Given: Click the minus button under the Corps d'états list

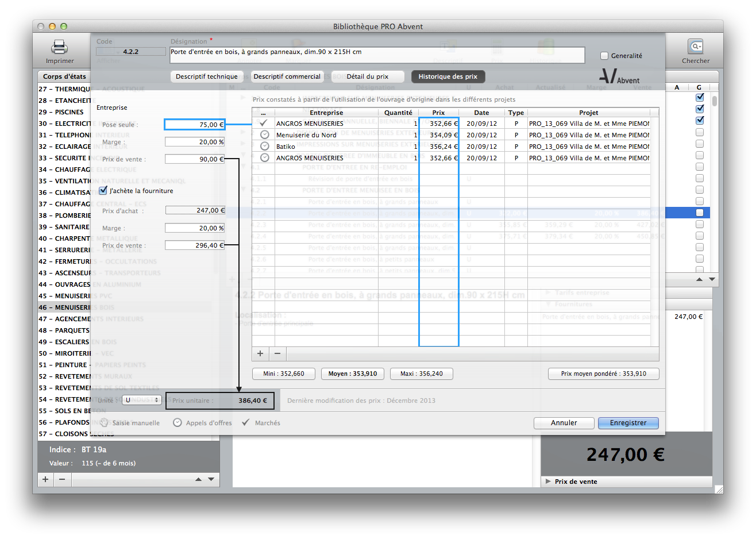Looking at the screenshot, I should (62, 479).
